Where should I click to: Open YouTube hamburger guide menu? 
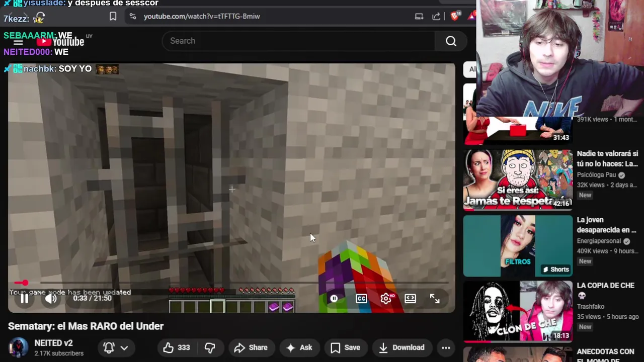click(x=18, y=42)
